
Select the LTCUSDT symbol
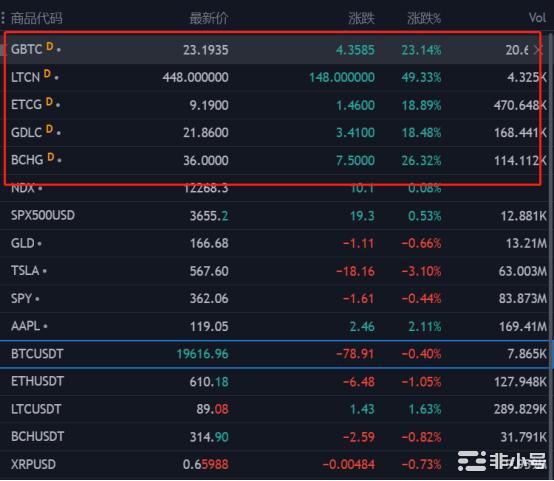click(x=36, y=409)
